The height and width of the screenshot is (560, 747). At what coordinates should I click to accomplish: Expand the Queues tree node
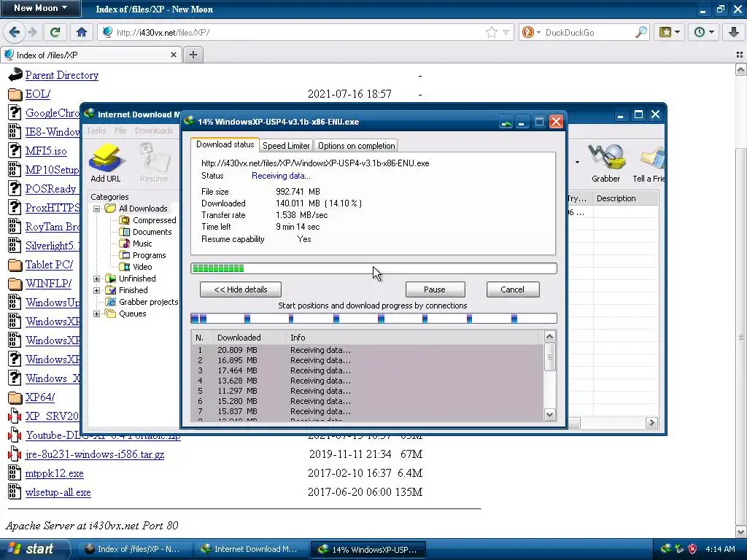pyautogui.click(x=97, y=314)
